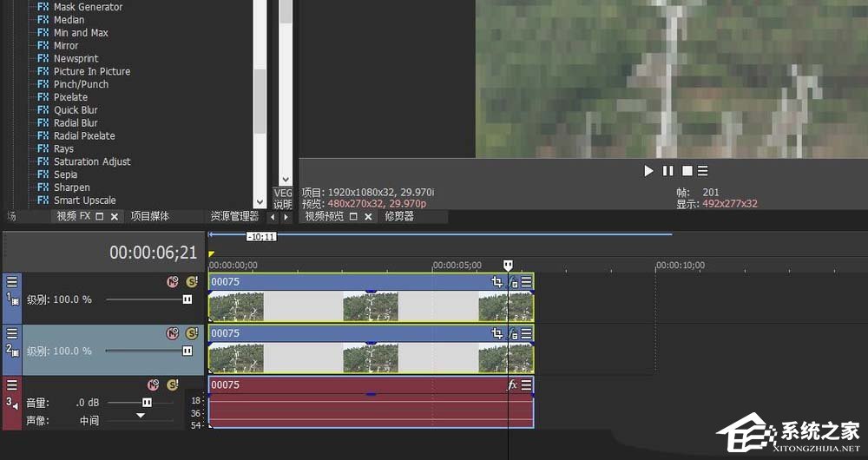Select the 视频 FX tab
The width and height of the screenshot is (868, 460).
click(73, 216)
